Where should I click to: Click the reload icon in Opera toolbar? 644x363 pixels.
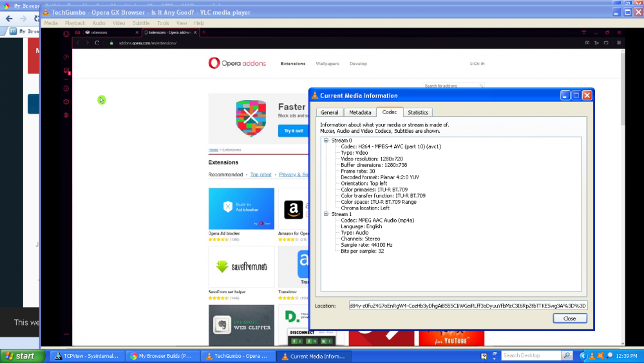[97, 43]
